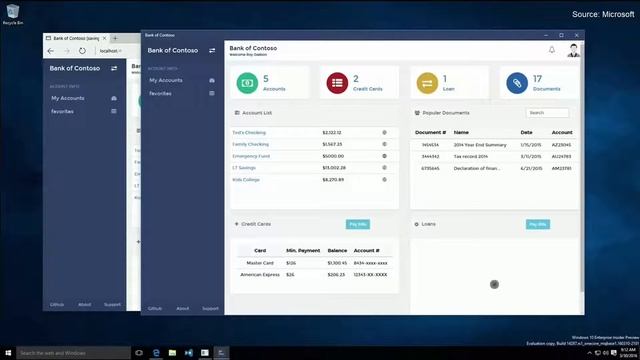Open Windows Start menu
640x360 pixels.
point(8,353)
